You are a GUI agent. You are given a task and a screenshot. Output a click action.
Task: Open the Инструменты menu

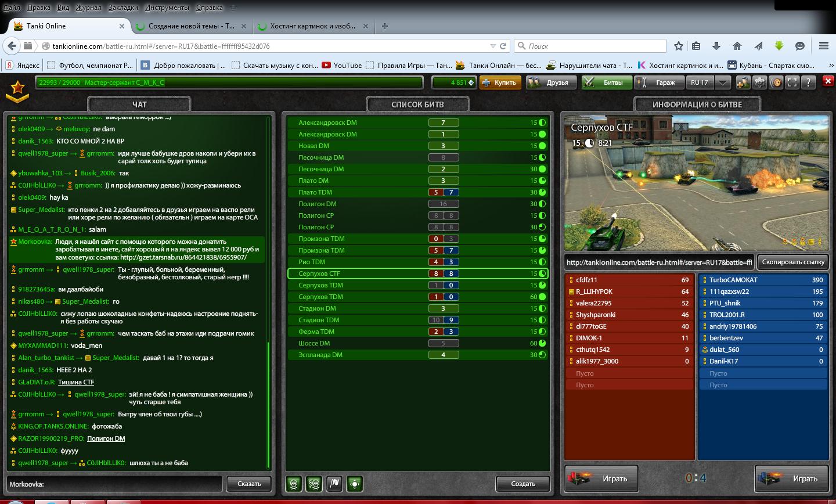[167, 8]
